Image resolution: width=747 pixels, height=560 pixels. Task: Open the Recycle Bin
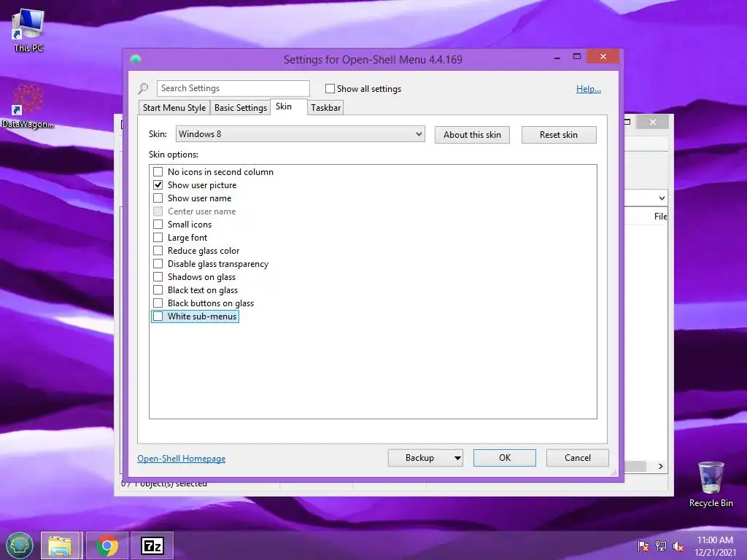pyautogui.click(x=711, y=484)
